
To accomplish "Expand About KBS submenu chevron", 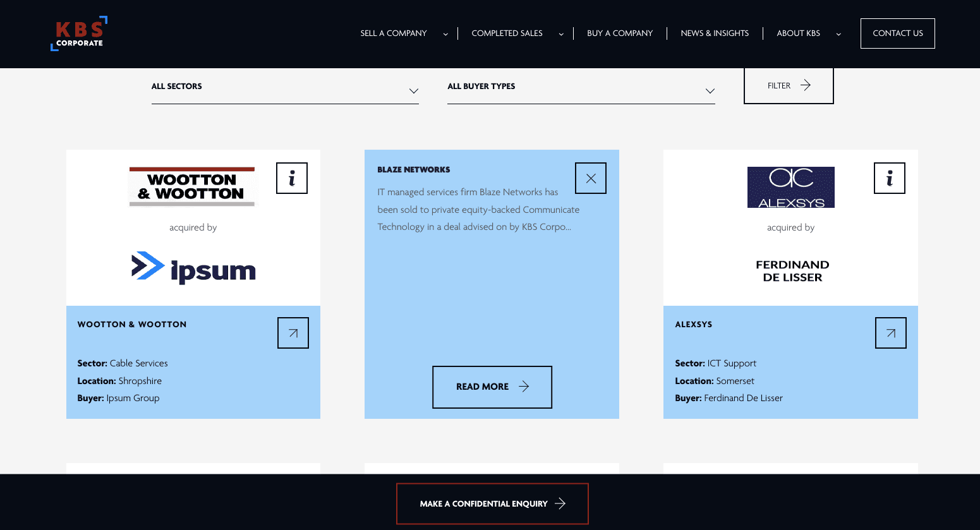I will pyautogui.click(x=838, y=34).
